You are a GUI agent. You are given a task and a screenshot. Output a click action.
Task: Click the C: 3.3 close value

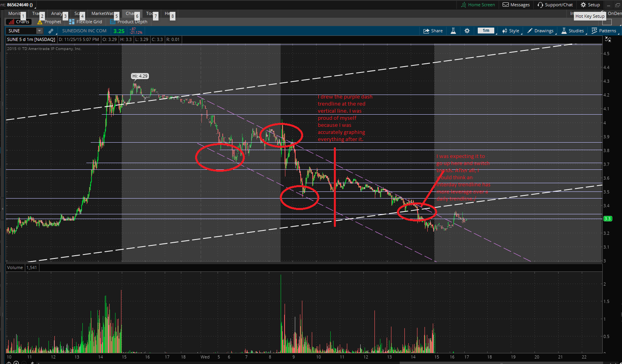coord(157,39)
